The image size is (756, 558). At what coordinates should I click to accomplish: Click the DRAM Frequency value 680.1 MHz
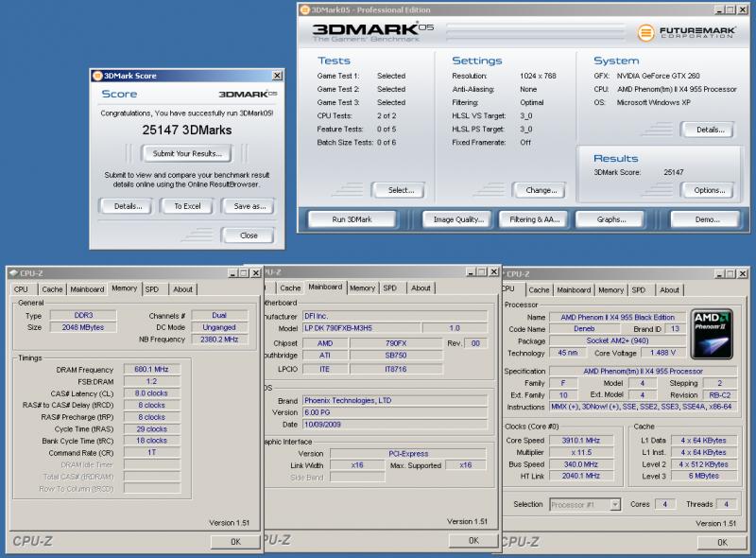151,369
